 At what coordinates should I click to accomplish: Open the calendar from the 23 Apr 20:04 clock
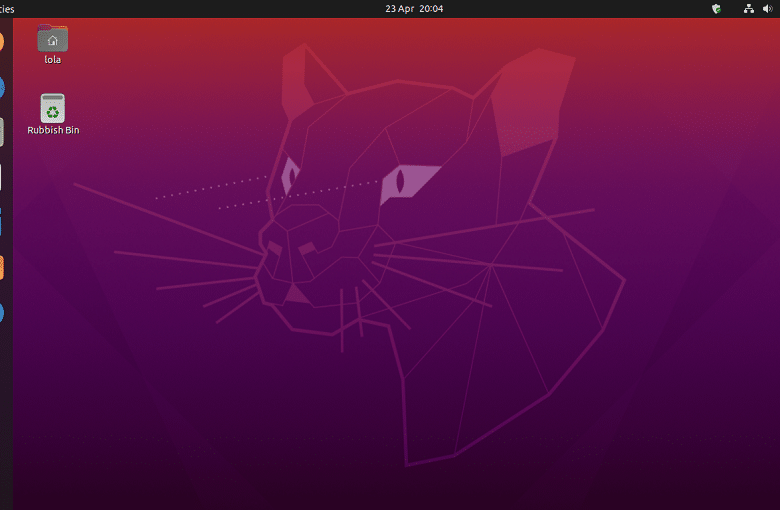click(414, 8)
